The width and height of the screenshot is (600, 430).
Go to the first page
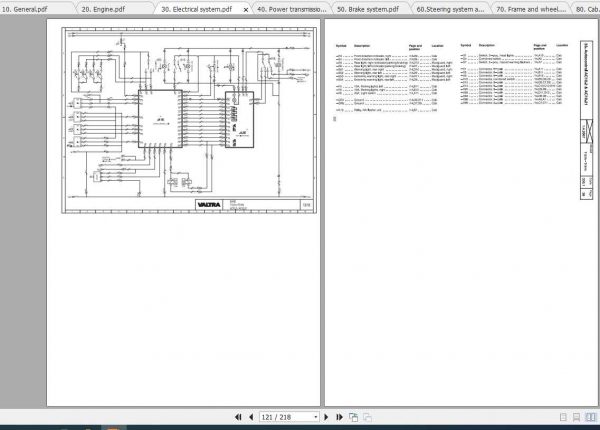point(238,417)
